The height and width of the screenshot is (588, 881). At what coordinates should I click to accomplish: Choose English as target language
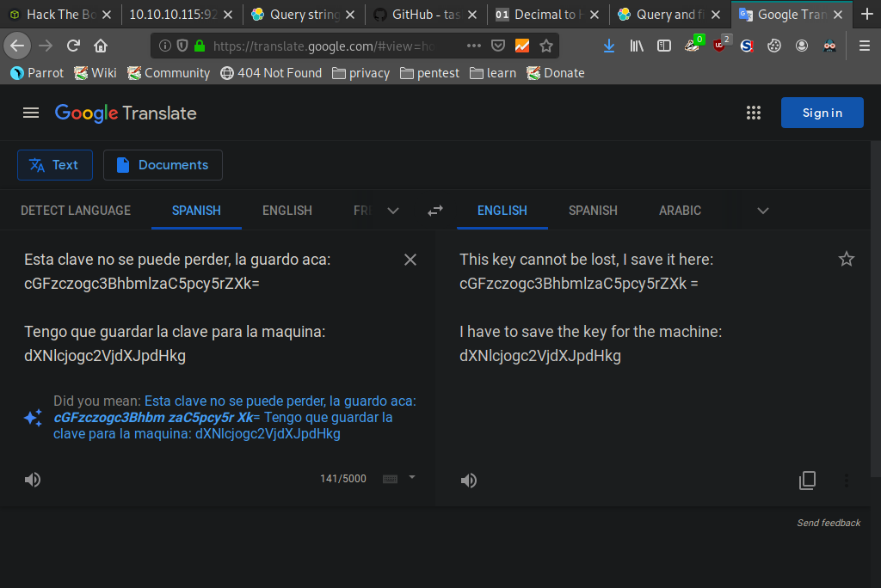click(502, 211)
